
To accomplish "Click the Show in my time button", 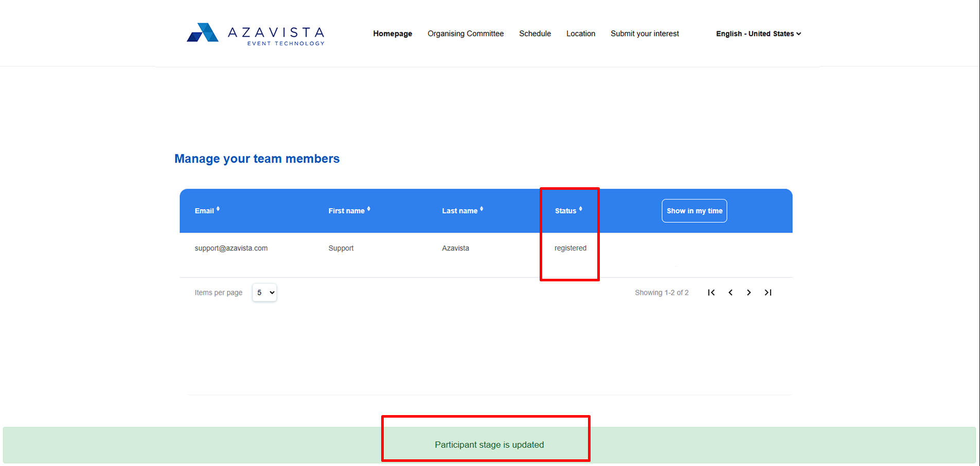I will (694, 211).
